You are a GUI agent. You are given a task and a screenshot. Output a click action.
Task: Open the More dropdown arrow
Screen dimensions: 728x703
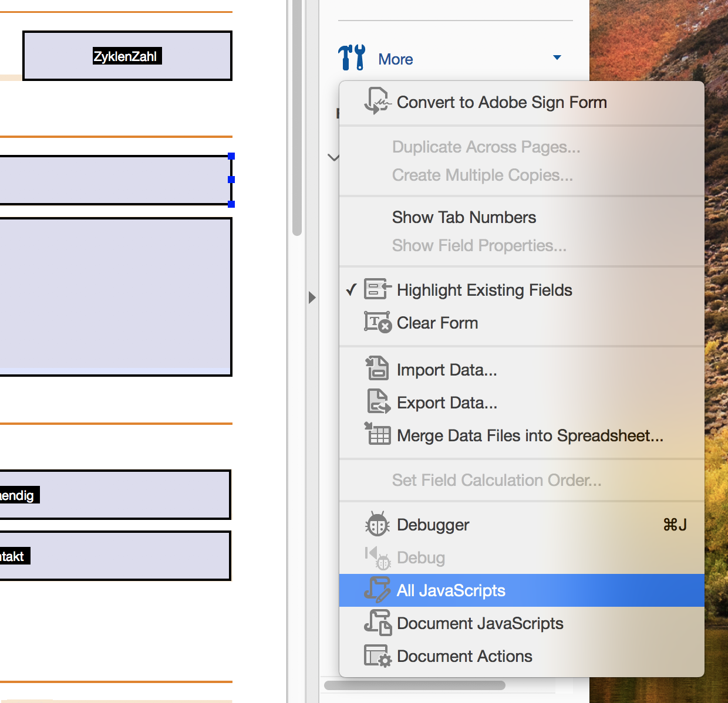pyautogui.click(x=557, y=58)
